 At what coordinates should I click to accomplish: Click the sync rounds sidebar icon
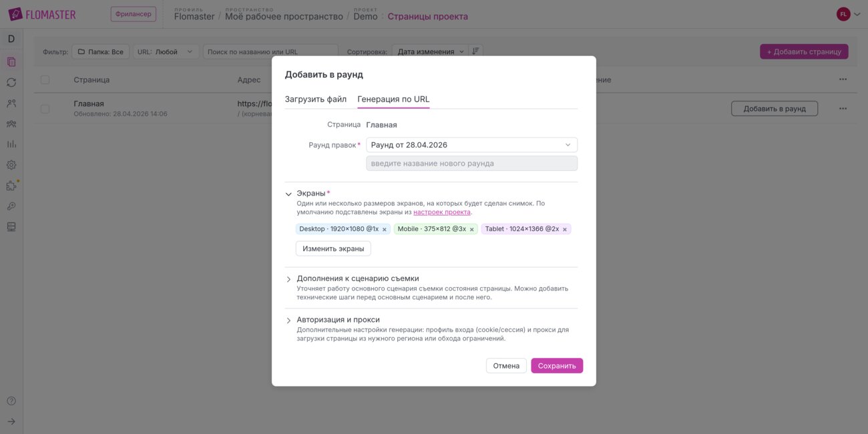tap(11, 83)
